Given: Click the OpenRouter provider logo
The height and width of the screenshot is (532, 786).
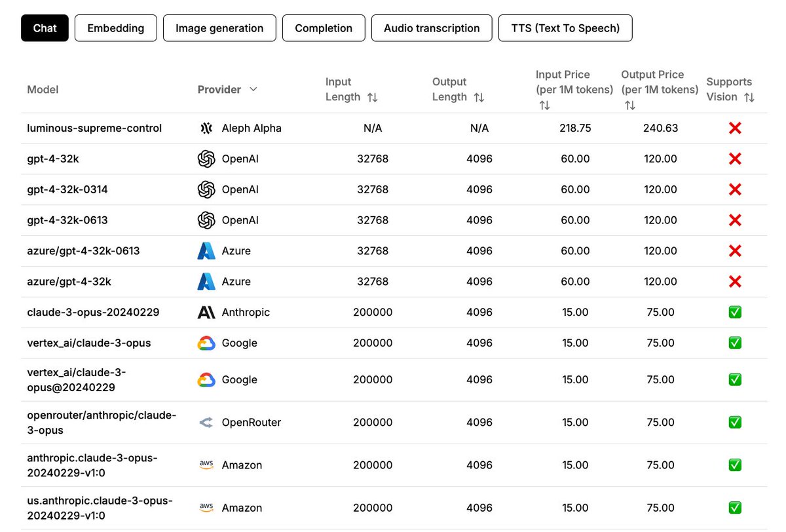Looking at the screenshot, I should pos(206,423).
